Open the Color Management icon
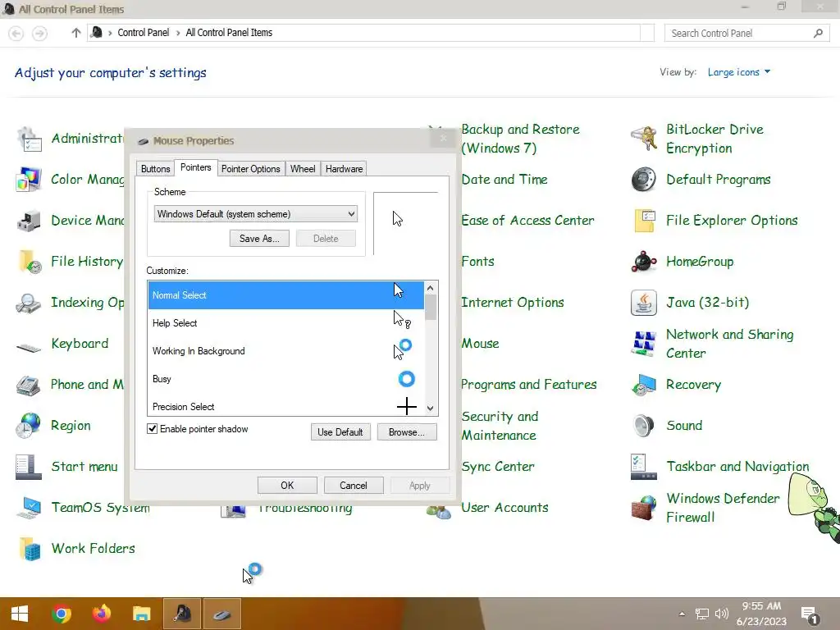Image resolution: width=840 pixels, height=630 pixels. (29, 180)
